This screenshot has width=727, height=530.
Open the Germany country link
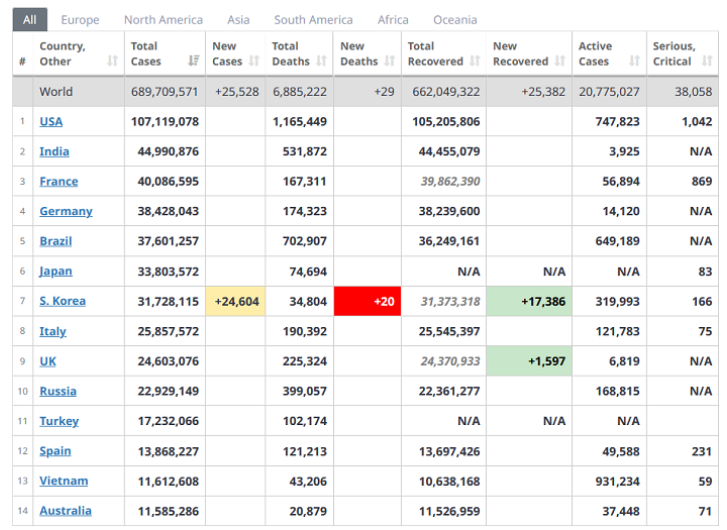[x=66, y=211]
